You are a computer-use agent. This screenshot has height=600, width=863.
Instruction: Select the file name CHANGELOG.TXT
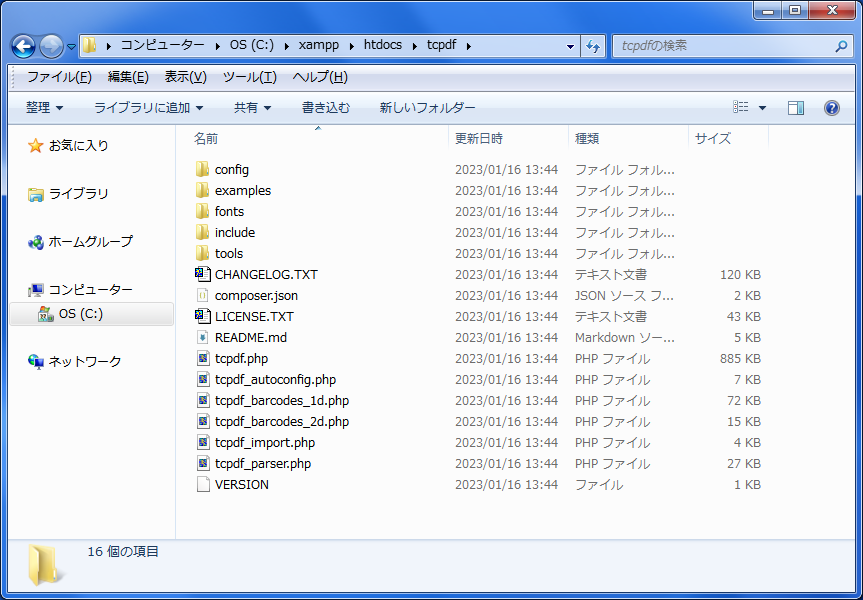coord(266,275)
